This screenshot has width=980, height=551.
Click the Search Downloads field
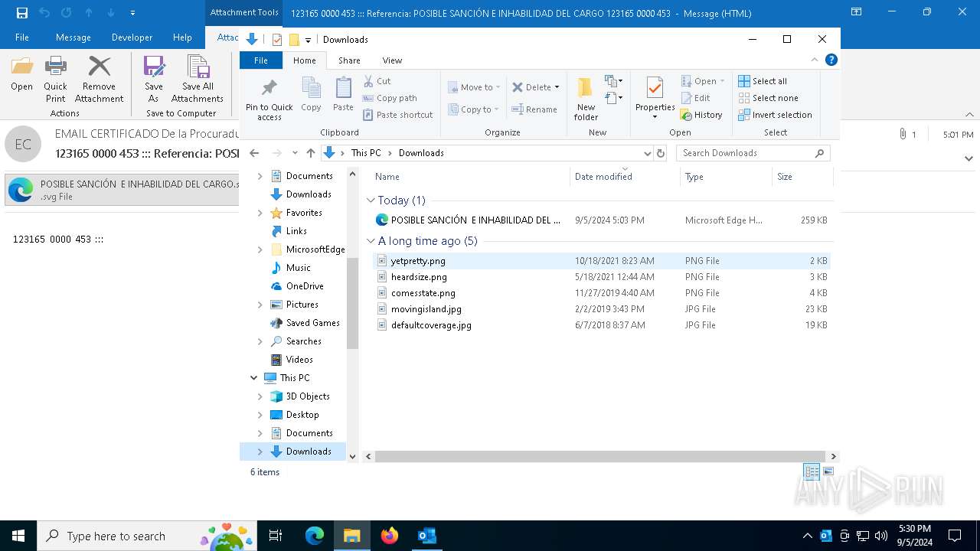click(x=753, y=153)
